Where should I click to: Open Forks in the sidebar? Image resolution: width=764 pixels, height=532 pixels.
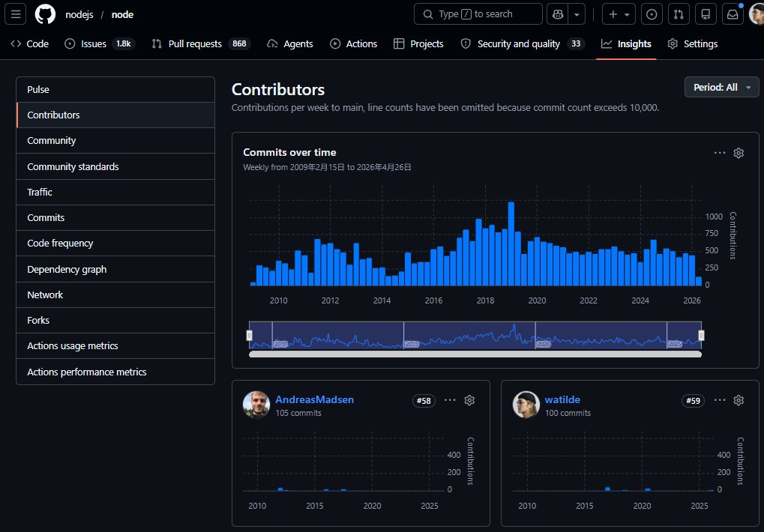pyautogui.click(x=115, y=320)
